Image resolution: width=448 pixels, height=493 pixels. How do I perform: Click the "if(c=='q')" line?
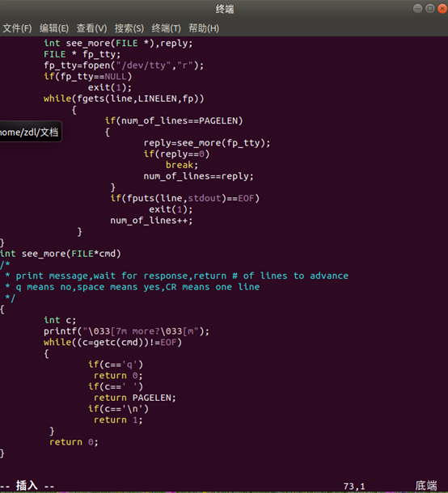(116, 364)
